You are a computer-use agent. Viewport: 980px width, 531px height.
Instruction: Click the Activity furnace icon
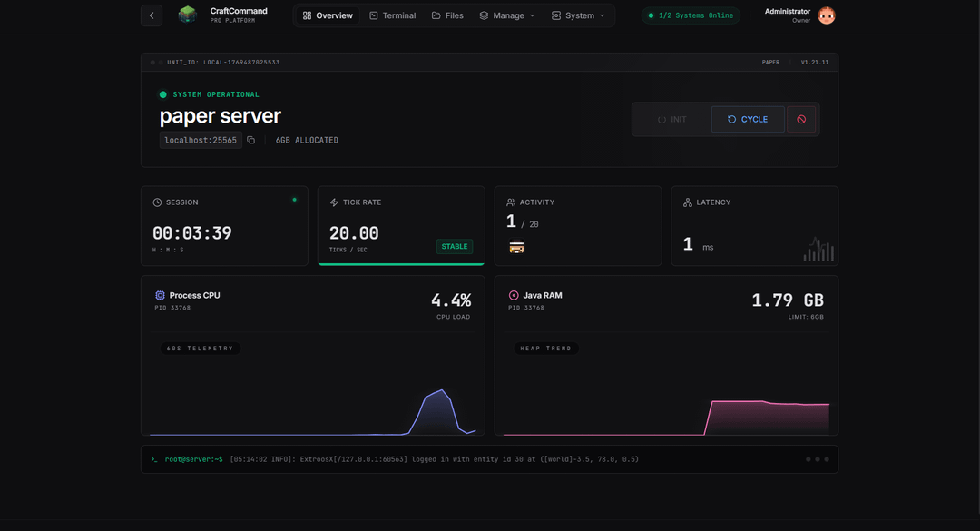point(516,246)
